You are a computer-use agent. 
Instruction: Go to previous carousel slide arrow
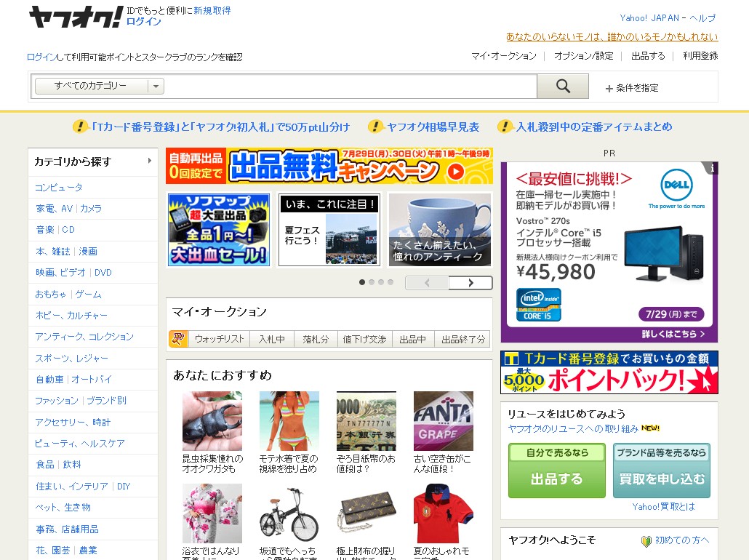(427, 282)
